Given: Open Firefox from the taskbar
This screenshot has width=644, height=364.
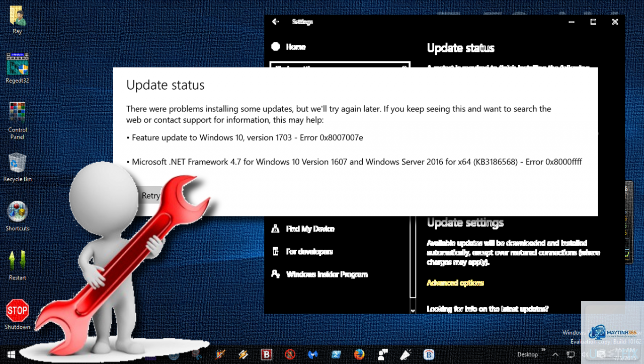Looking at the screenshot, I should coord(359,354).
